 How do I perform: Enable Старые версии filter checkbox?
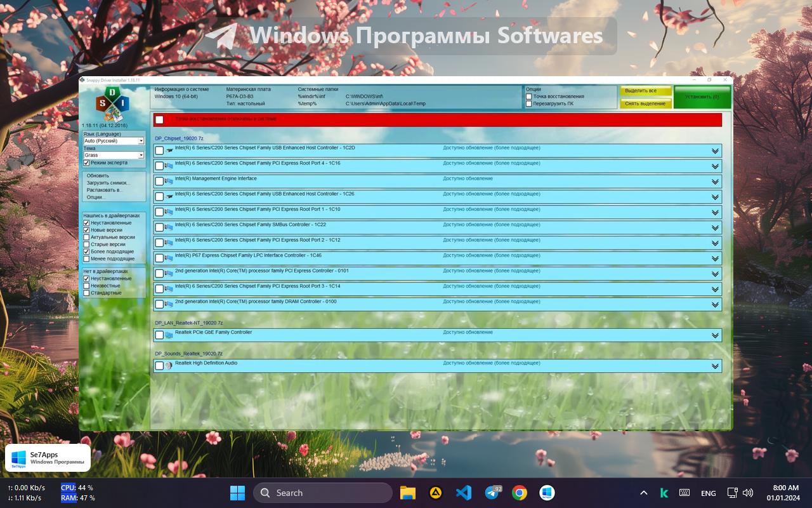(87, 244)
